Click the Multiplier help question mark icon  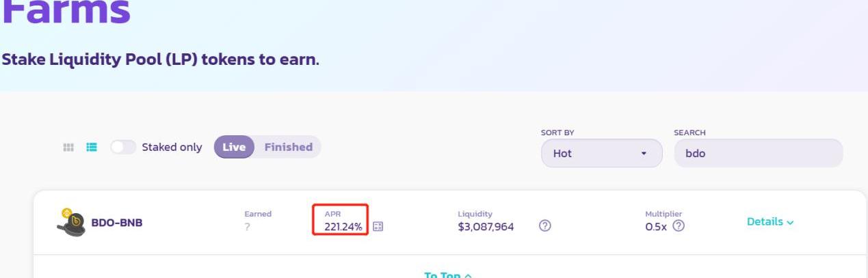(679, 226)
